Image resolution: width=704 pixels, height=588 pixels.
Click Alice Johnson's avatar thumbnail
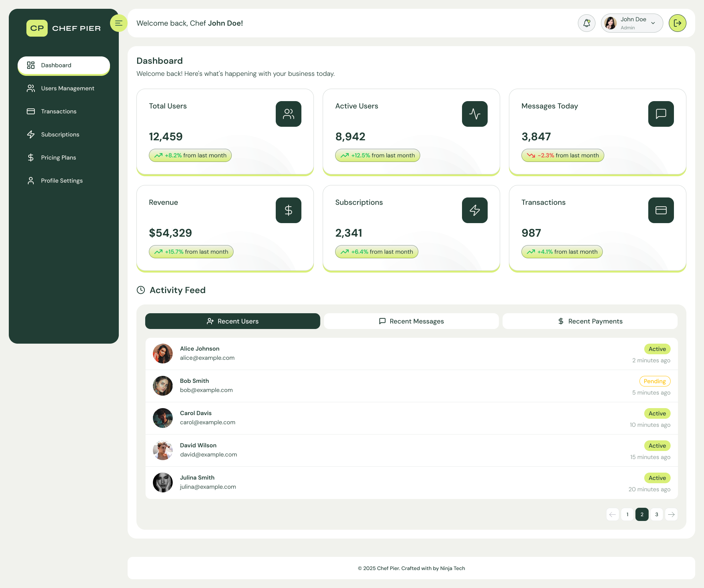click(x=163, y=354)
